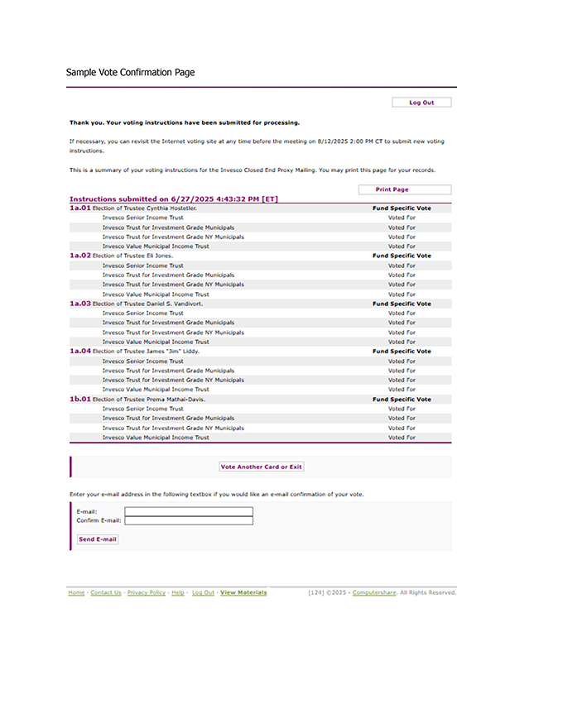
Task: Open the Computershare link
Action: (x=374, y=592)
